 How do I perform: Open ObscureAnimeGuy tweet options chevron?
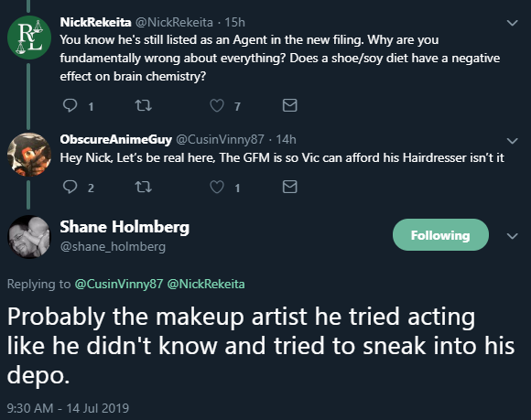(x=513, y=140)
